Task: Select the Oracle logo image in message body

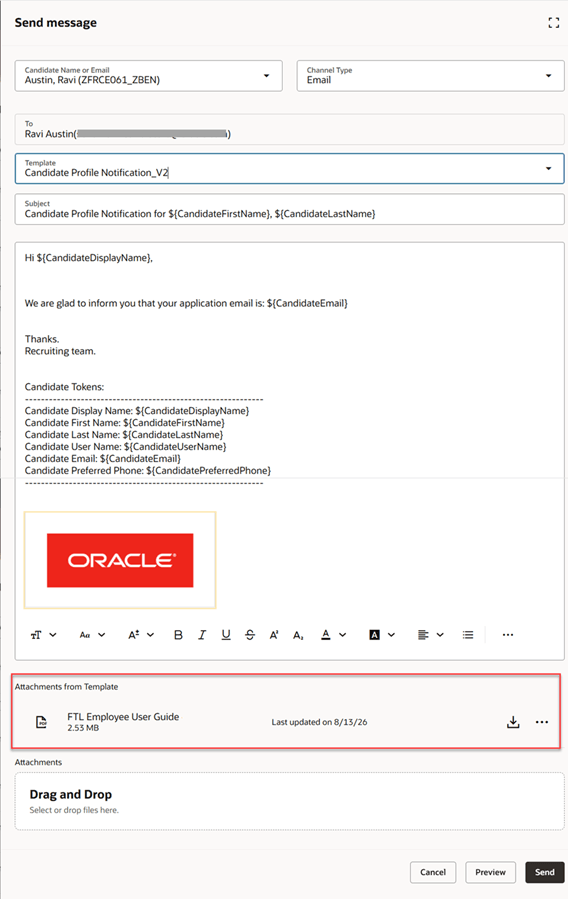Action: (120, 560)
